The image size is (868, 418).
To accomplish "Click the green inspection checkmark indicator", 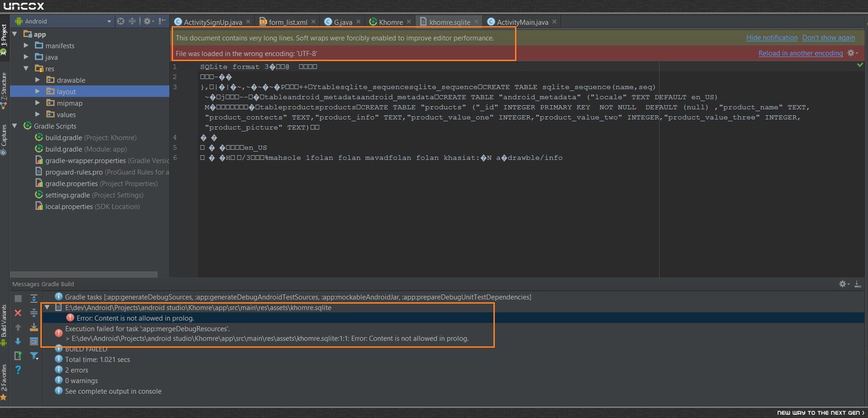I will [860, 65].
